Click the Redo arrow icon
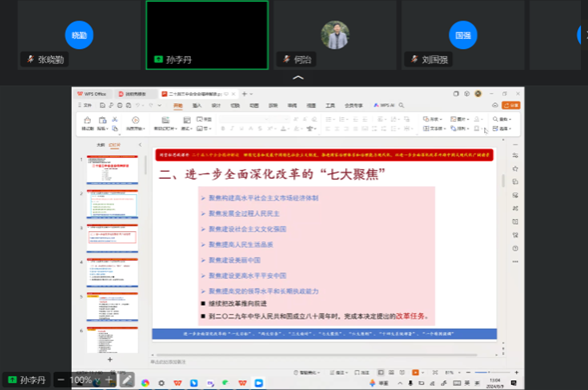 pos(151,105)
